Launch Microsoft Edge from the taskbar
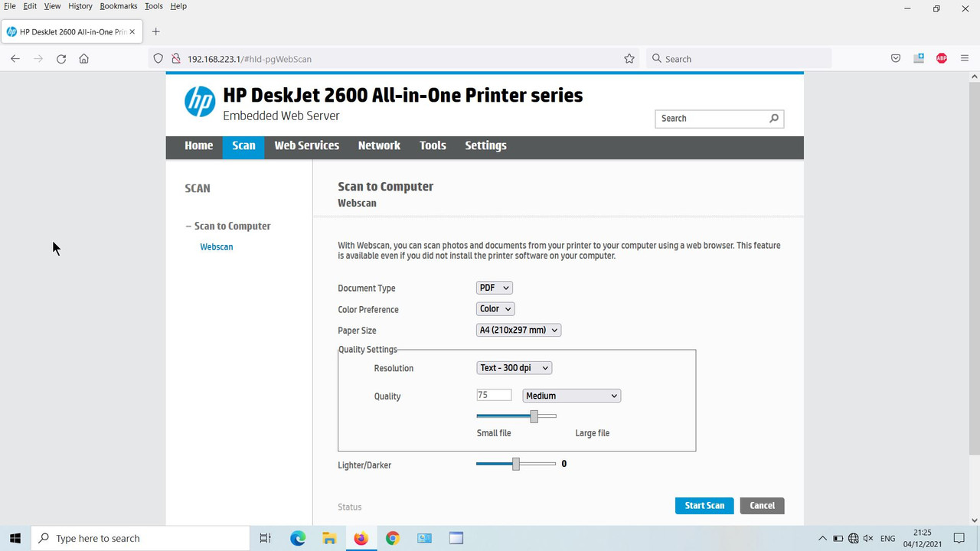The height and width of the screenshot is (551, 980). [298, 538]
